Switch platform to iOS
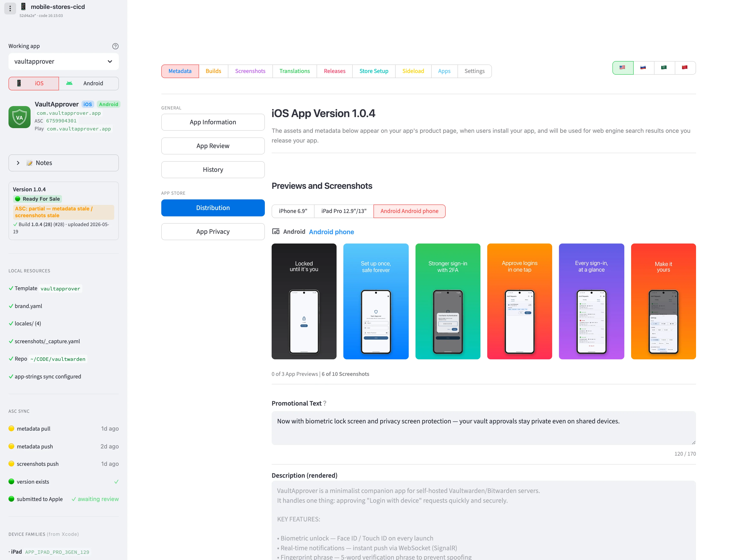Image resolution: width=730 pixels, height=560 pixels. pyautogui.click(x=34, y=83)
